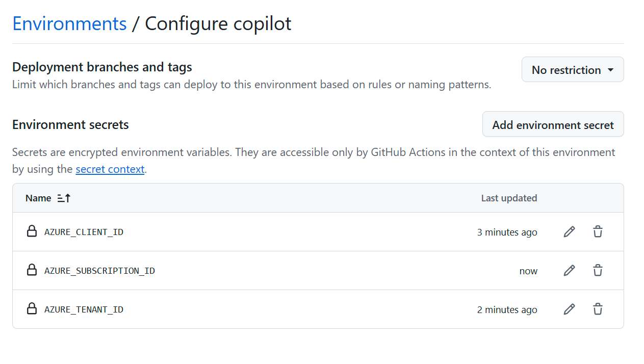Delete AZURE_CLIENT_ID using the trash icon

(x=598, y=231)
